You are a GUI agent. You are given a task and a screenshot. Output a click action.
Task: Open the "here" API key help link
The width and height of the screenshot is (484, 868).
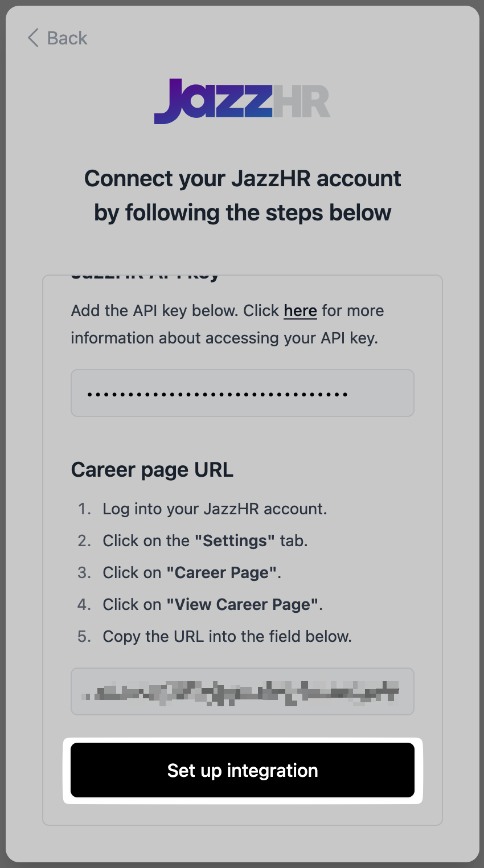click(300, 311)
